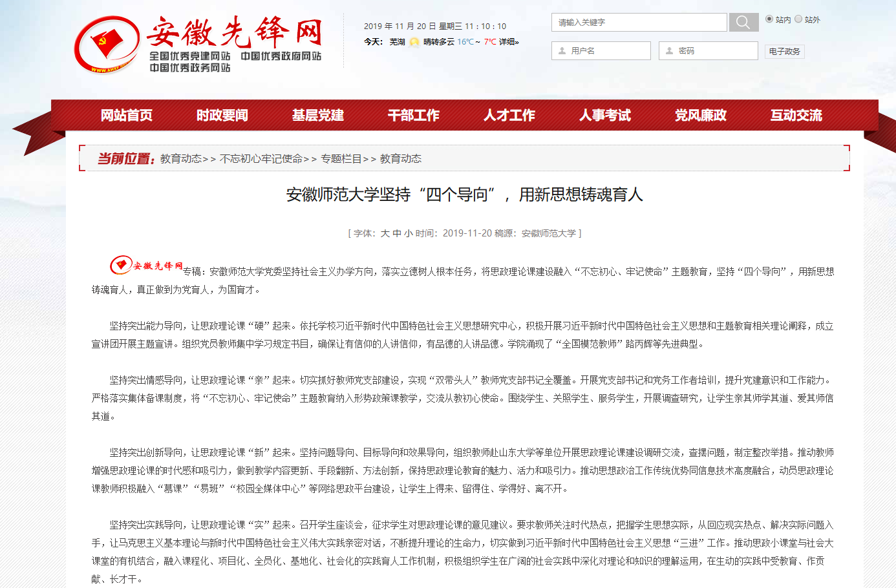Screen dimensions: 896x588
Task: Open the 人事考试 menu item
Action: (x=604, y=115)
